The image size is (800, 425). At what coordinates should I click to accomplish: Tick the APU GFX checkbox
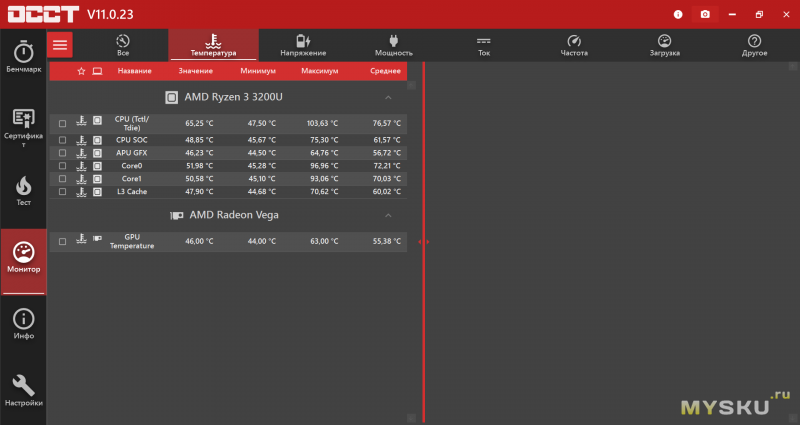click(x=62, y=153)
